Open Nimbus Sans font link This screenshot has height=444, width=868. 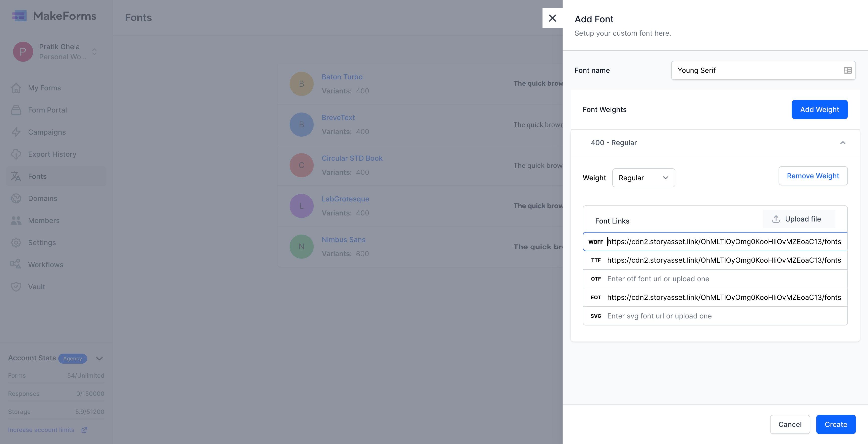tap(343, 240)
